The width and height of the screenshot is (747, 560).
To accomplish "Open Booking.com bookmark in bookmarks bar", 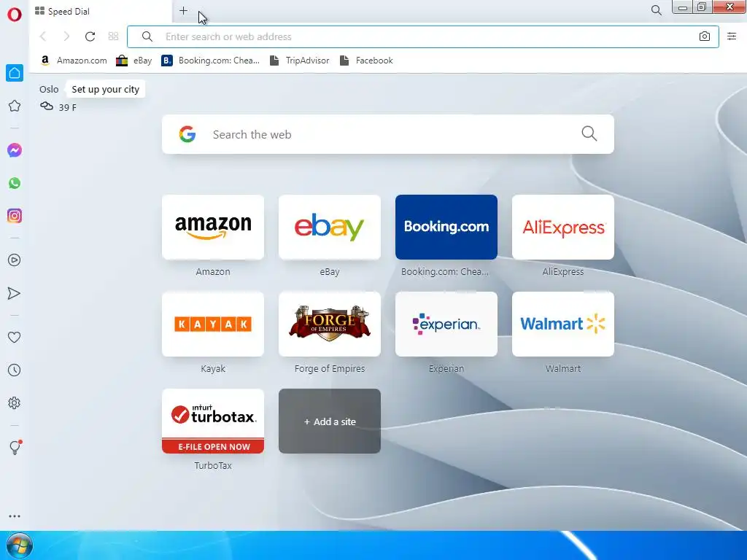I will 211,61.
